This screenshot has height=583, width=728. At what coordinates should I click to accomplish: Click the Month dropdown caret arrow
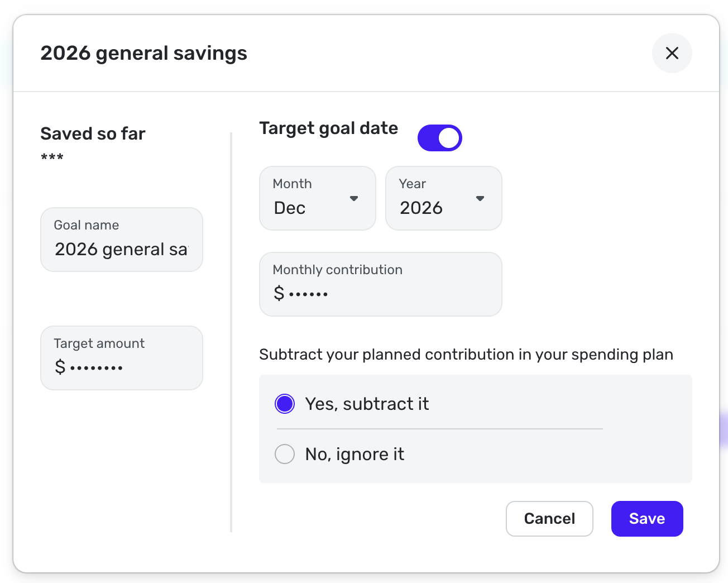(x=353, y=198)
